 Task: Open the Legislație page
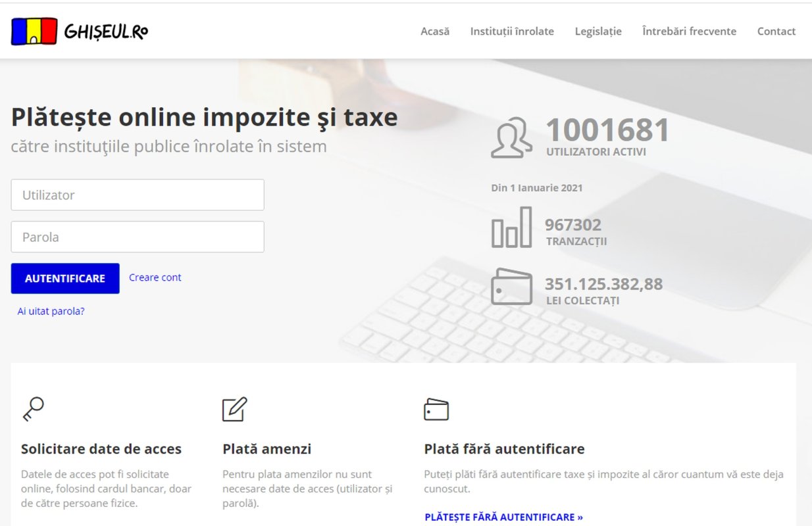pyautogui.click(x=598, y=31)
